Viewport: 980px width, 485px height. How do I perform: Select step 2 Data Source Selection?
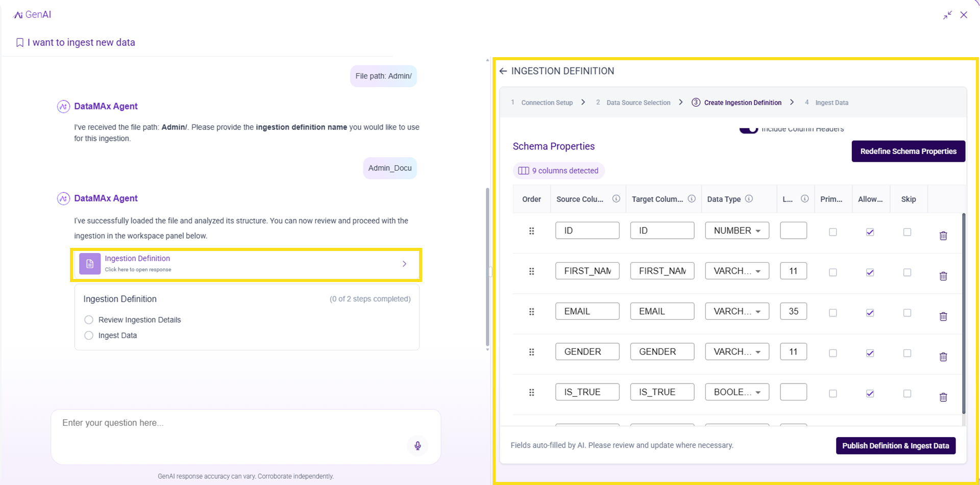638,103
